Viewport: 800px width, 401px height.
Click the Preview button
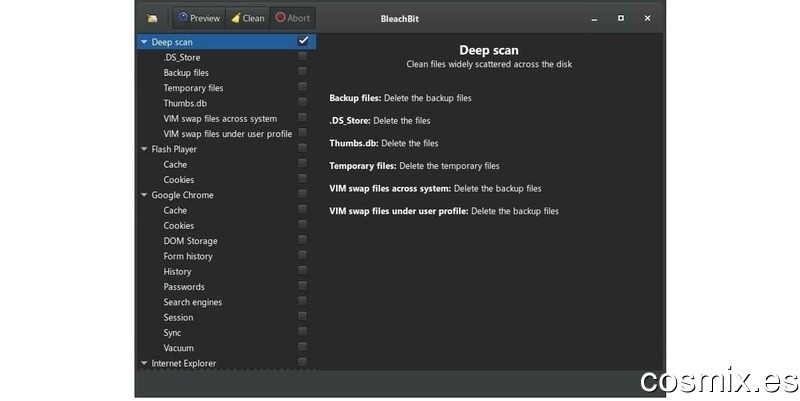[x=199, y=18]
